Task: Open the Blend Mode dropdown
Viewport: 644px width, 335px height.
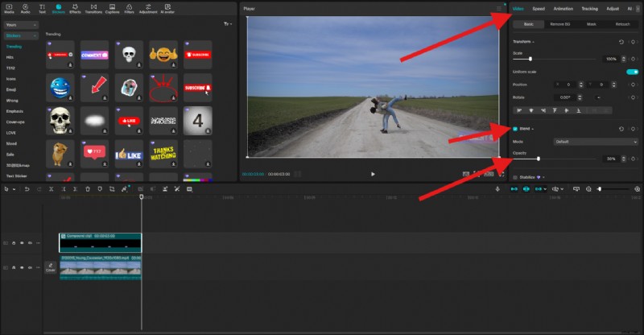Action: pyautogui.click(x=596, y=142)
